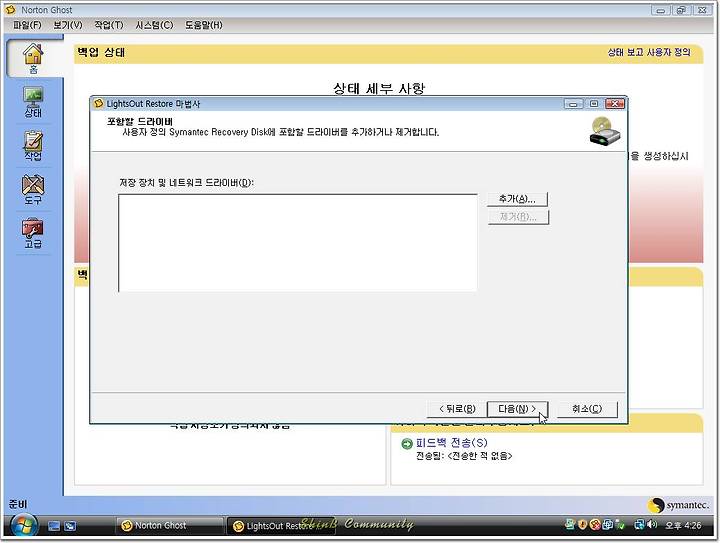This screenshot has height=543, width=720.
Task: Click inside the storage and network drivers list
Action: coord(298,242)
